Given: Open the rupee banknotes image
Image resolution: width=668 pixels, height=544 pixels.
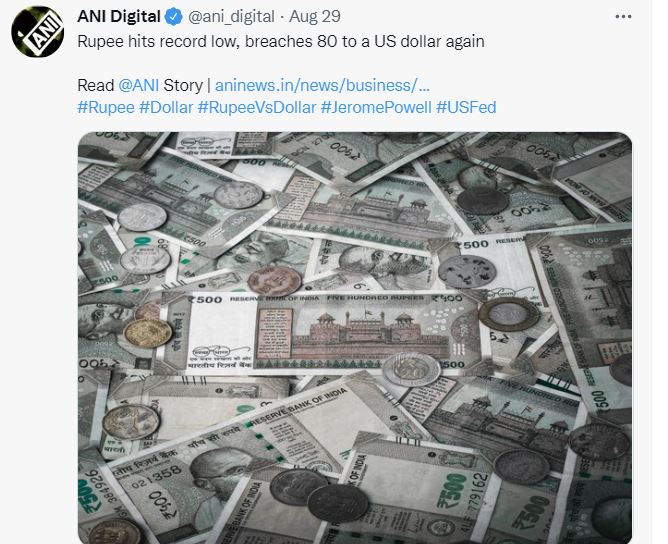Looking at the screenshot, I should 355,337.
